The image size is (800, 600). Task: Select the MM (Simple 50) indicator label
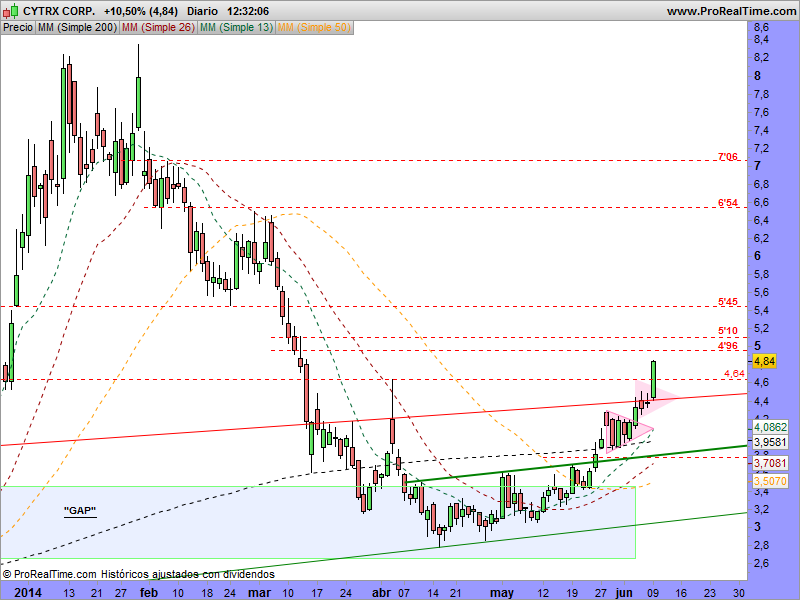click(x=314, y=28)
